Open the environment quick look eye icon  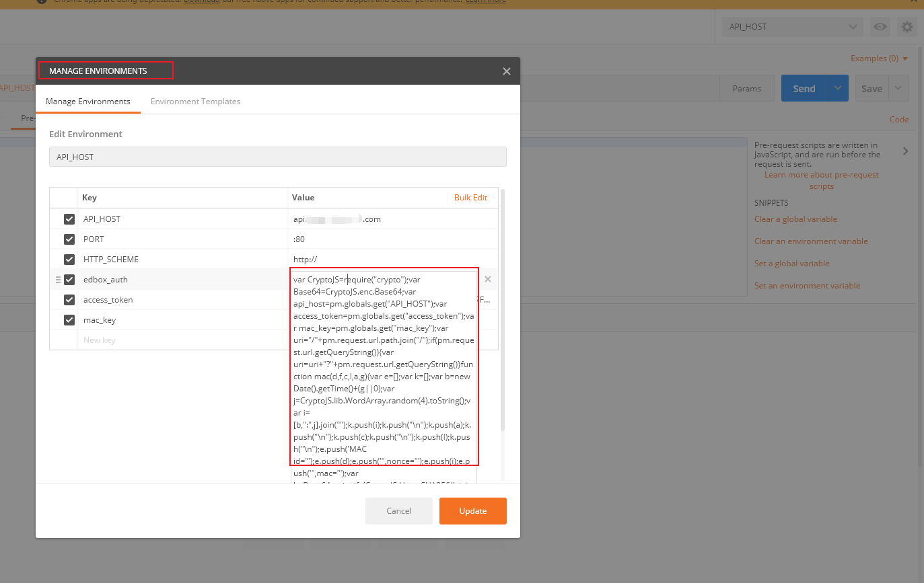(880, 27)
